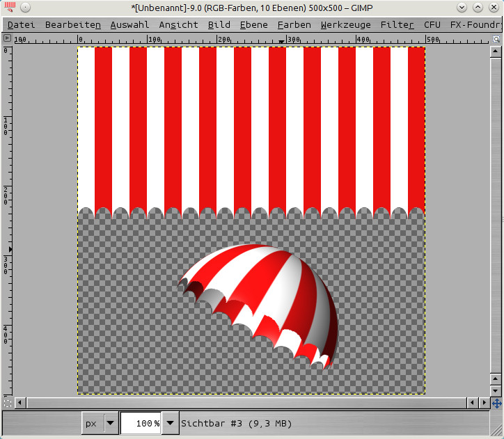
Task: Open the Auswahl menu
Action: pos(129,24)
